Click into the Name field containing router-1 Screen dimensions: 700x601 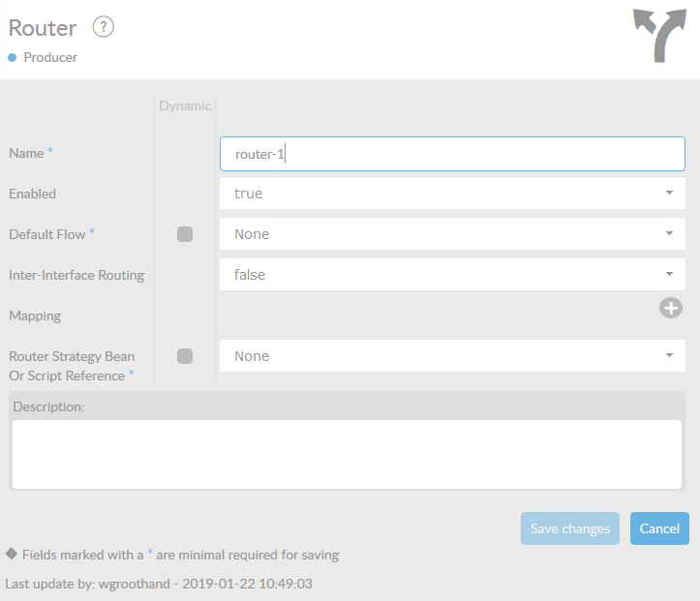(452, 154)
